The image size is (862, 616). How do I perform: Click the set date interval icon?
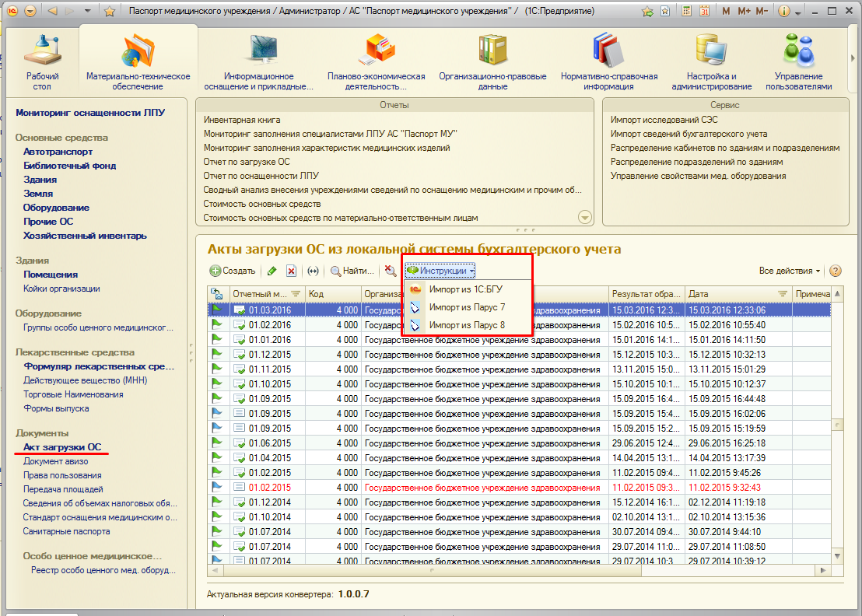[x=314, y=271]
